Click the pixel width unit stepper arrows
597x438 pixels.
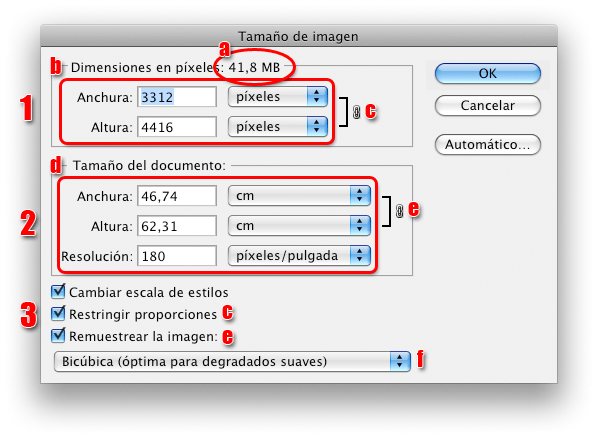click(x=317, y=97)
